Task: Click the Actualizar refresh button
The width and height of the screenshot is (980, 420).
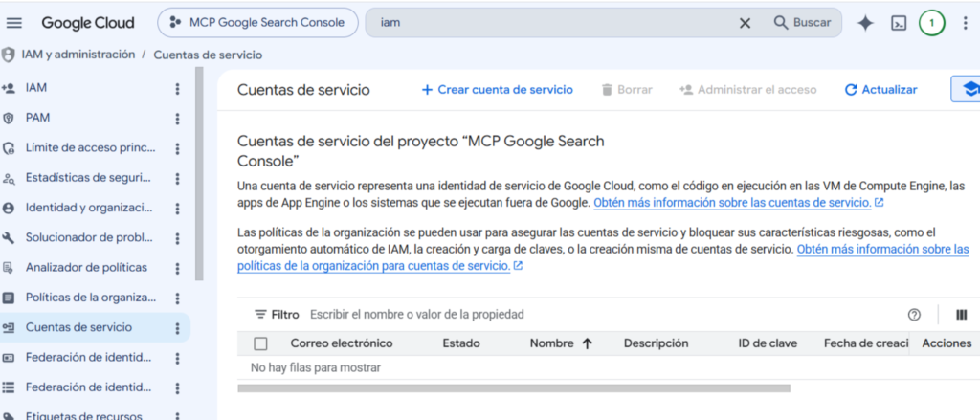Action: pyautogui.click(x=880, y=89)
